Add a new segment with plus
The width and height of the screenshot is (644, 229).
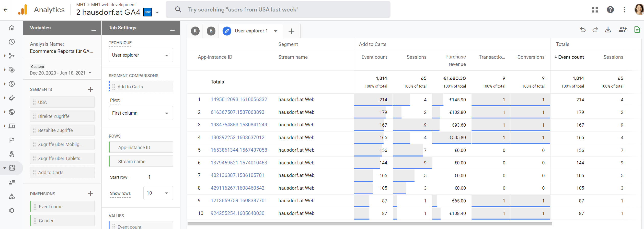tap(90, 89)
